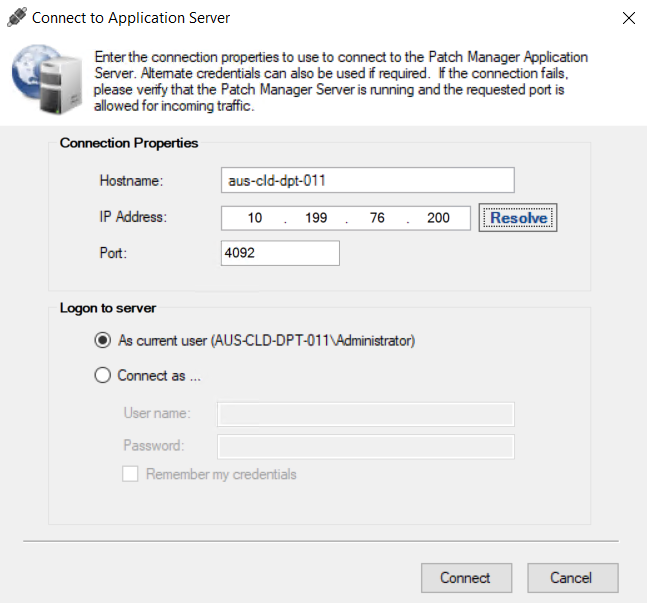Focus the Hostname field containing aus-cld-dpt-011
Screen dimensions: 647x603
[x=366, y=180]
